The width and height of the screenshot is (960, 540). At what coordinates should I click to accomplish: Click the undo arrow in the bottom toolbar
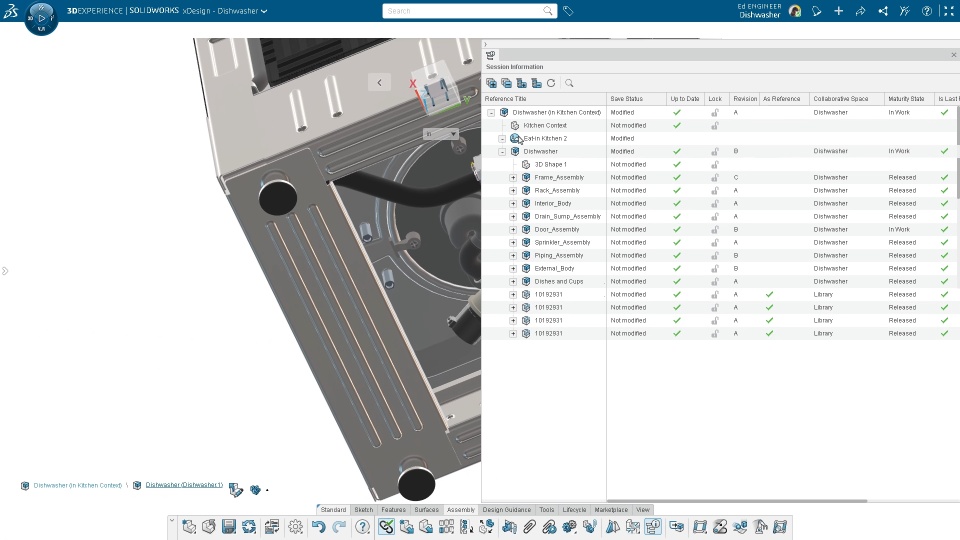tap(318, 527)
